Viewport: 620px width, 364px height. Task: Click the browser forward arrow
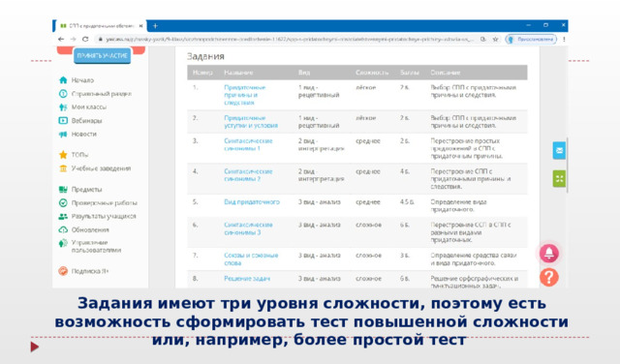(x=74, y=39)
